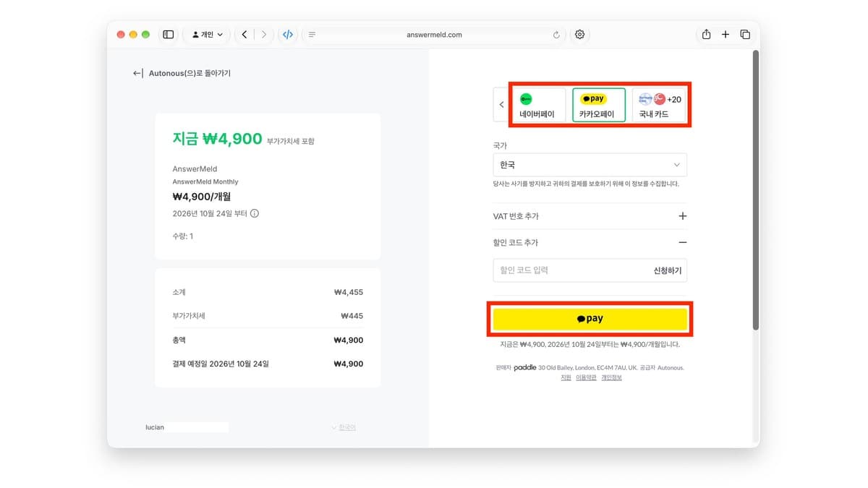Select the 결제 예정일 2026년 10월 24일 label
The width and height of the screenshot is (868, 488).
(x=221, y=364)
